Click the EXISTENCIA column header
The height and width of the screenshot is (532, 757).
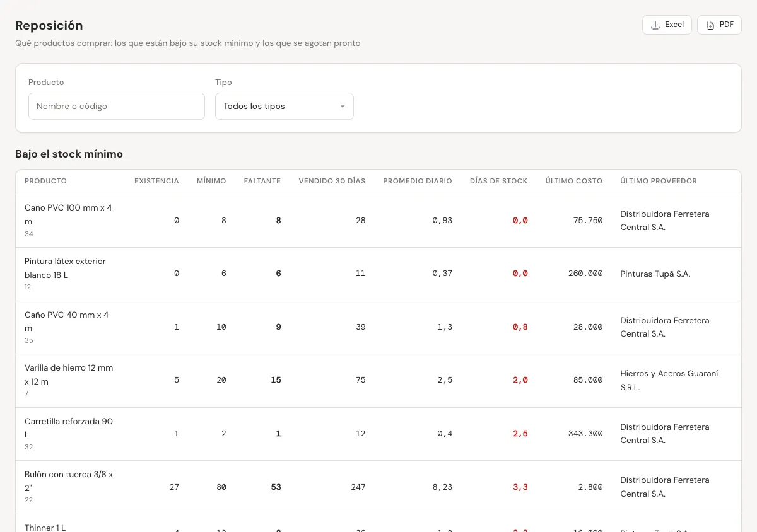[156, 181]
